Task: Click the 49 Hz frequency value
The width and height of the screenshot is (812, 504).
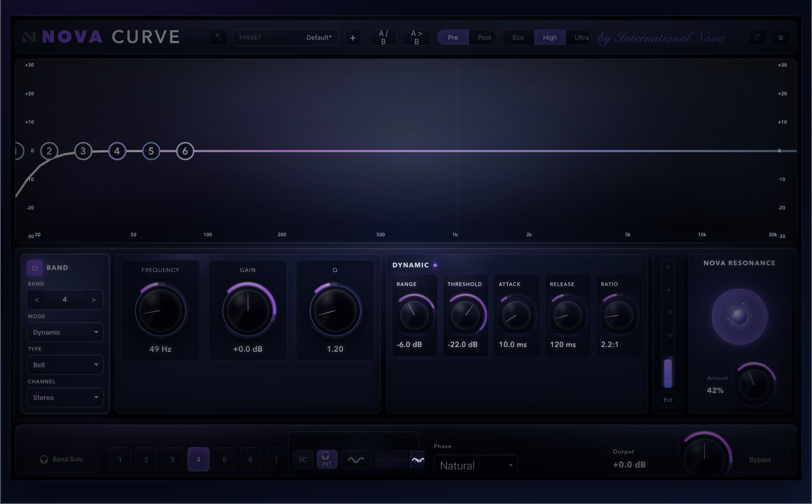Action: (x=161, y=349)
